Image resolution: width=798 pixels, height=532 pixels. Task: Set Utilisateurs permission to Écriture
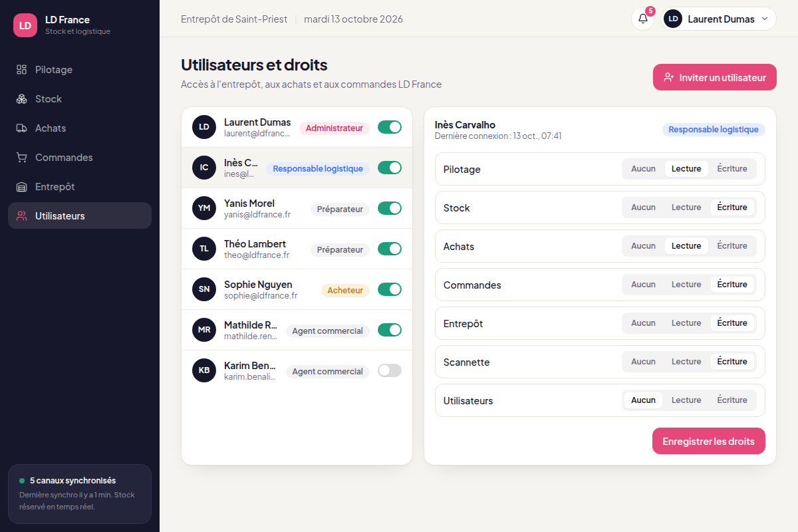732,400
